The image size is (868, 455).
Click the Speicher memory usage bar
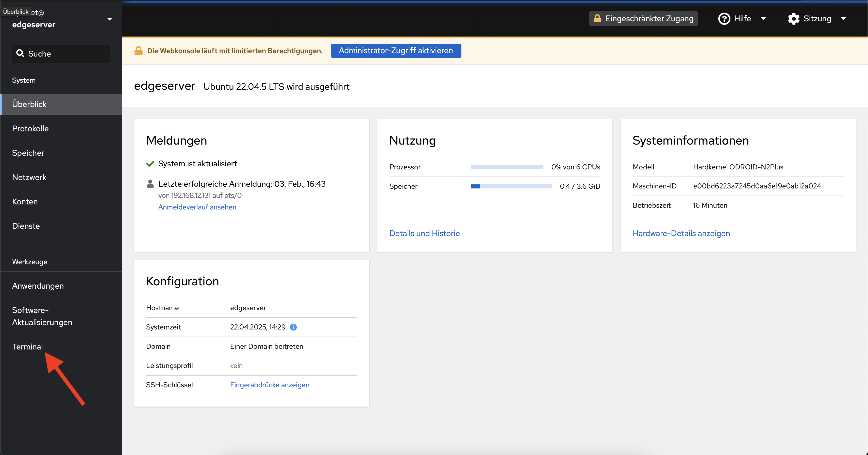[511, 186]
